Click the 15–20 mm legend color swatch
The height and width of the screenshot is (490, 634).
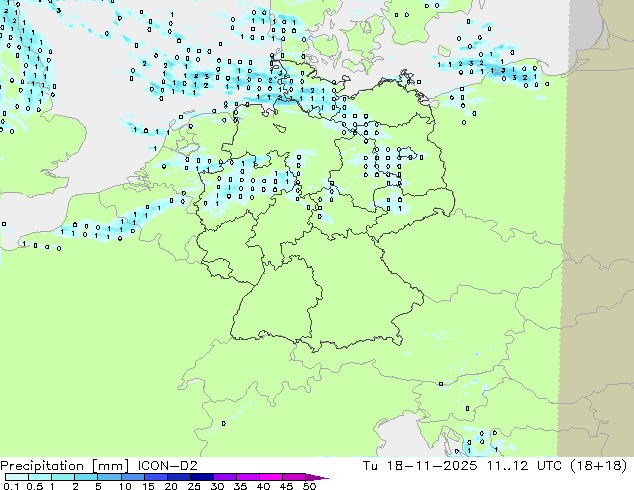click(155, 477)
